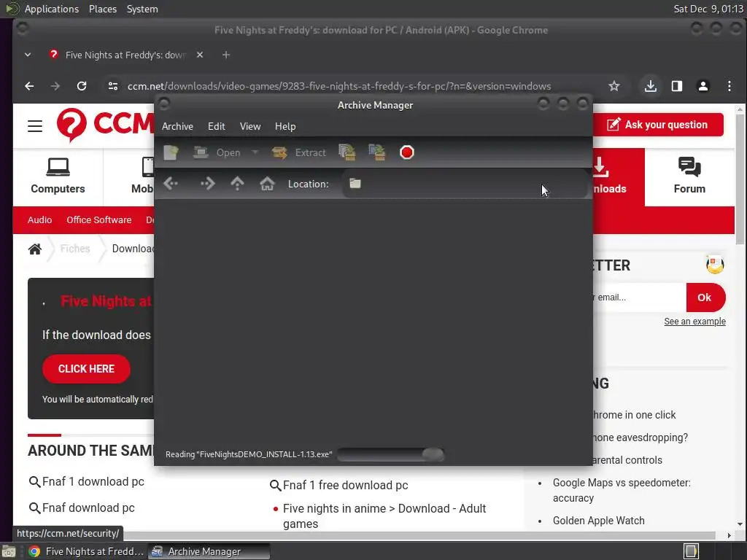Close the Five Nights at Freddy's tab
The height and width of the screenshot is (560, 747).
(200, 55)
